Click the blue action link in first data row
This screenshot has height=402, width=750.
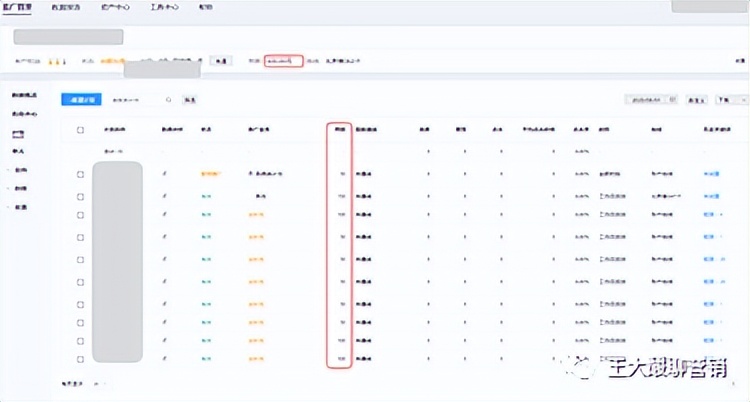click(711, 174)
